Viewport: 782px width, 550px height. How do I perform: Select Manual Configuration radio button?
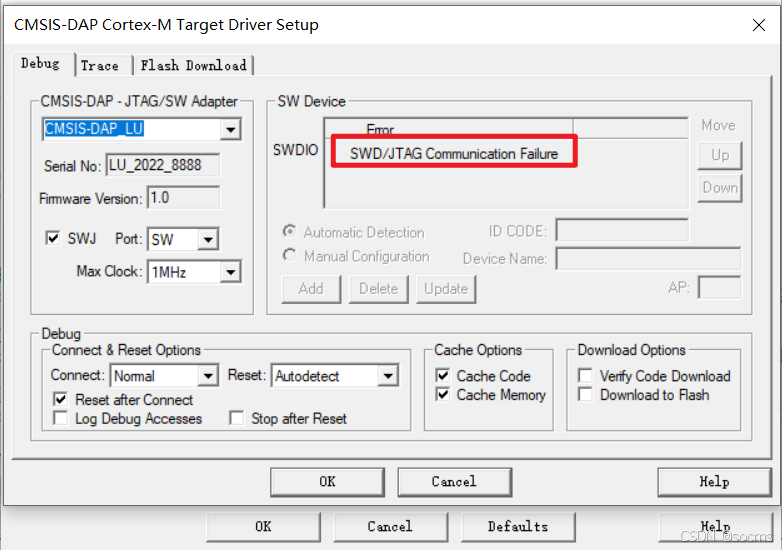289,255
